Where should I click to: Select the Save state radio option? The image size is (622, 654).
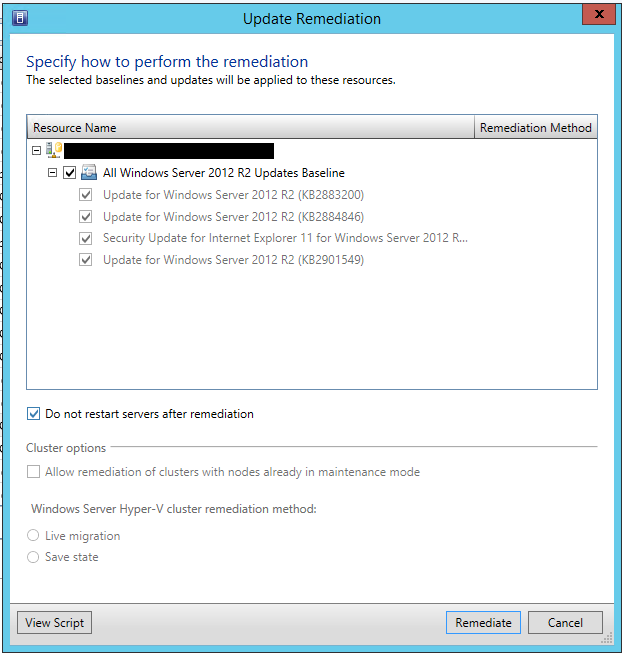[x=34, y=557]
